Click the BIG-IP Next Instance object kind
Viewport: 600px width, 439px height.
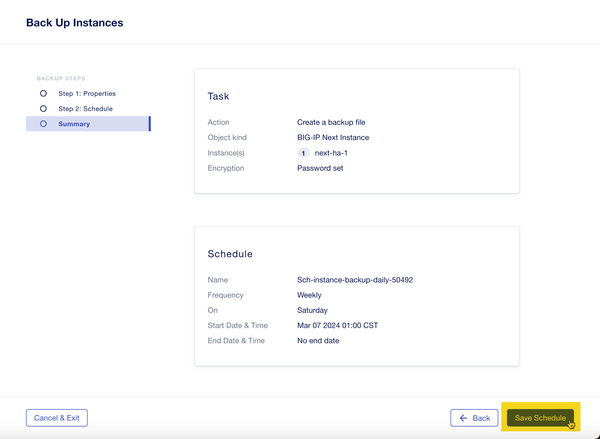point(333,137)
